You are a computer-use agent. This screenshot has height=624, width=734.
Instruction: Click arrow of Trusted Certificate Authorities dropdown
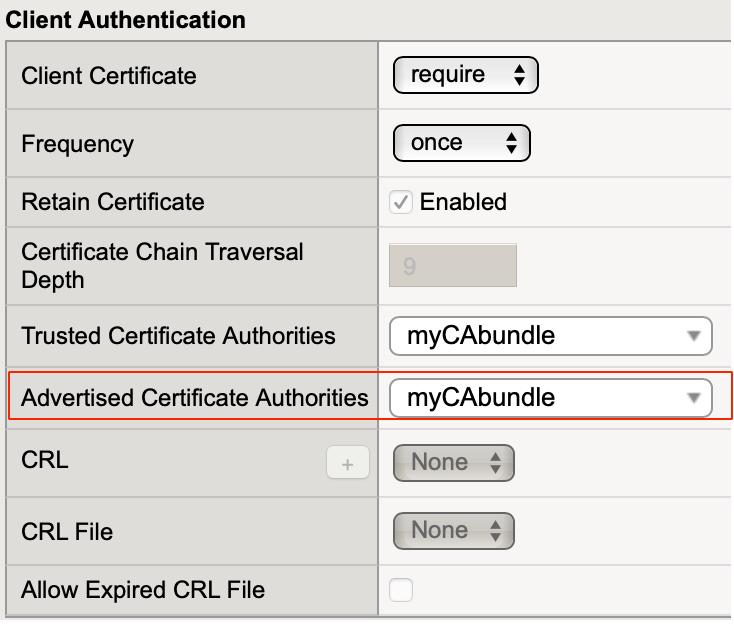(693, 337)
